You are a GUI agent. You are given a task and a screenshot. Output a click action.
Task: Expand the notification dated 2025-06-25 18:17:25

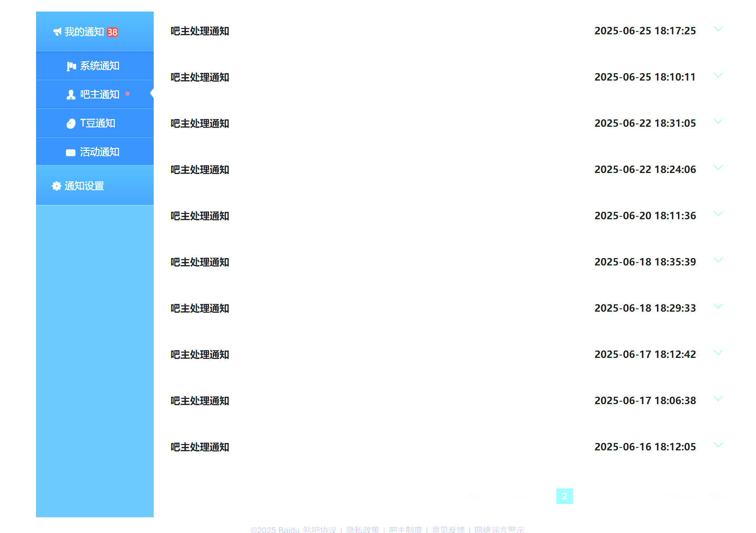[x=718, y=29]
